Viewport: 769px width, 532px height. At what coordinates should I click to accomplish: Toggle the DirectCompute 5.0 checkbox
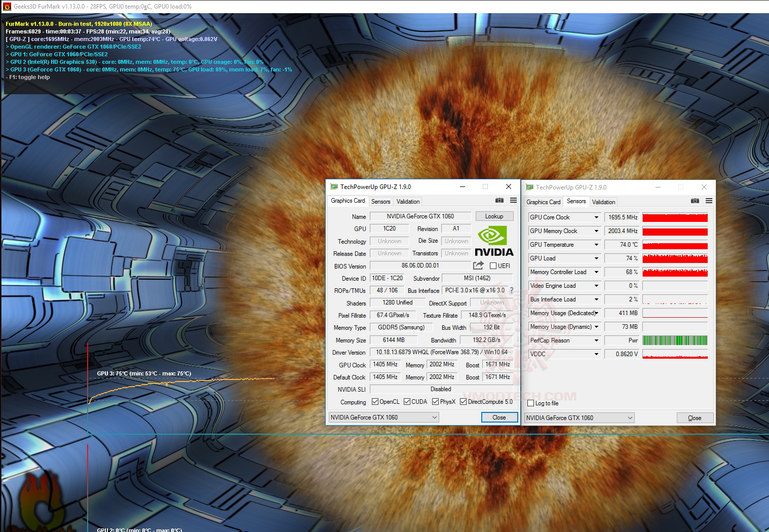(464, 402)
